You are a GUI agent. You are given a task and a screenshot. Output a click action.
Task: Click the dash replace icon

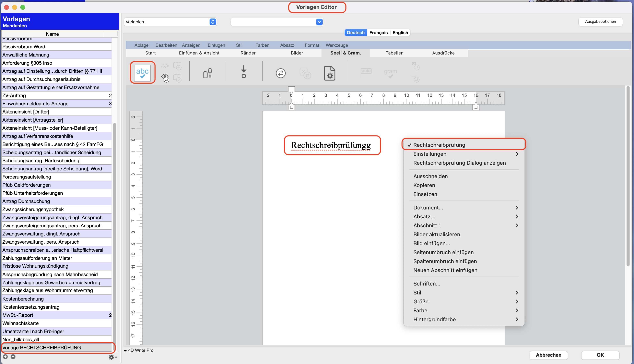[415, 78]
